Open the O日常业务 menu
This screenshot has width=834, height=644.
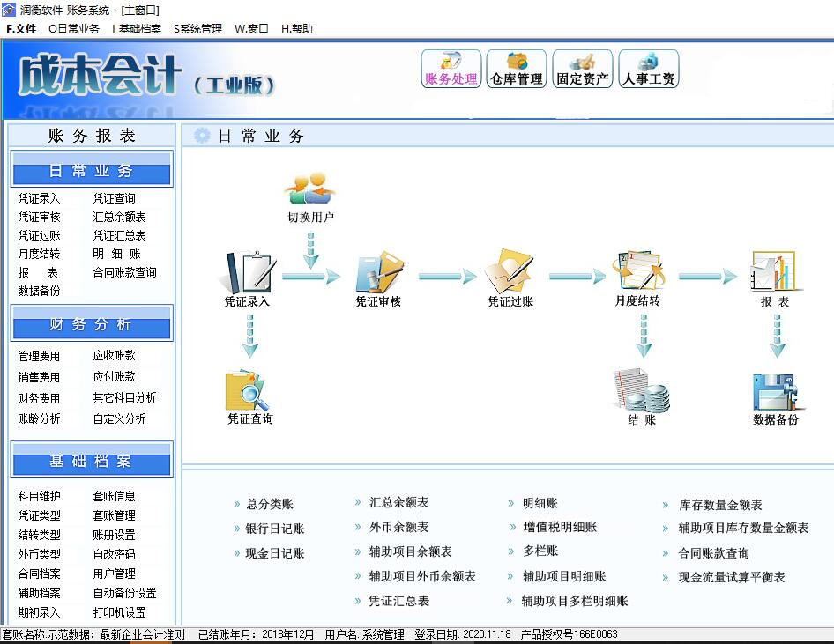coord(74,29)
